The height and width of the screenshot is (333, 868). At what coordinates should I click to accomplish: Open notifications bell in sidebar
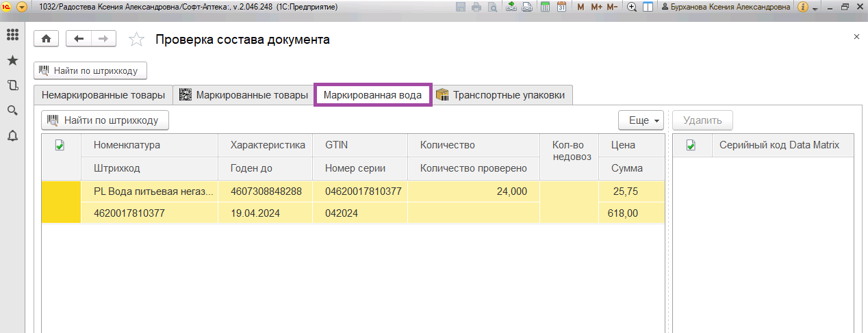(x=12, y=135)
